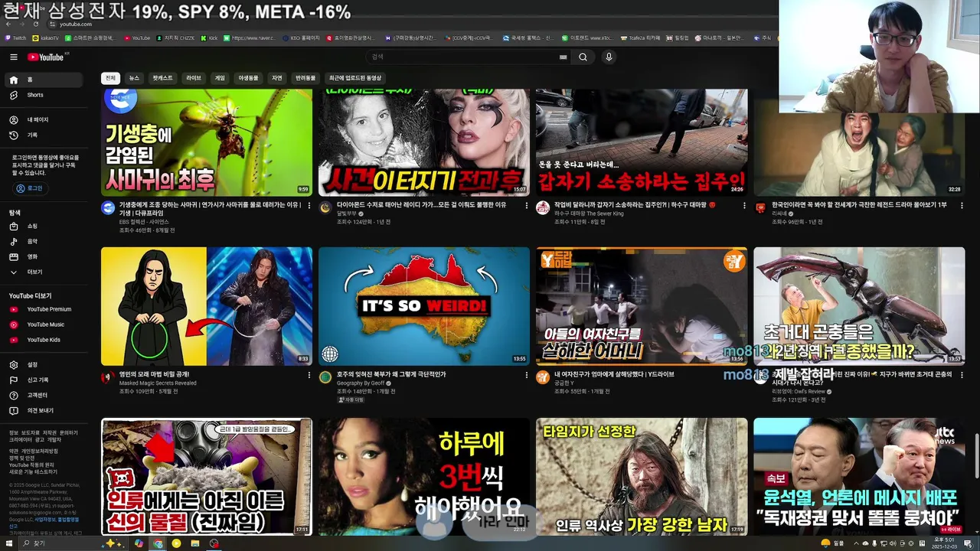Image resolution: width=980 pixels, height=551 pixels.
Task: Click the browser back arrow
Action: (x=8, y=24)
